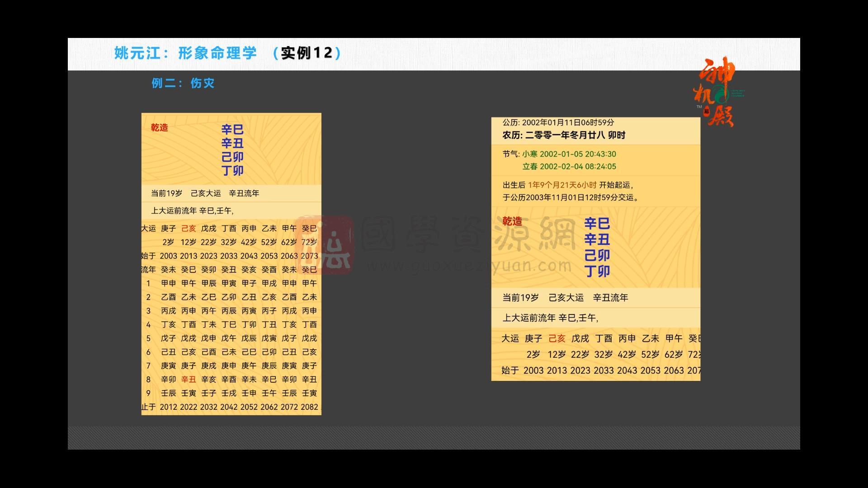Click the red 乾造 label on right chart
Image resolution: width=868 pixels, height=488 pixels.
click(511, 222)
